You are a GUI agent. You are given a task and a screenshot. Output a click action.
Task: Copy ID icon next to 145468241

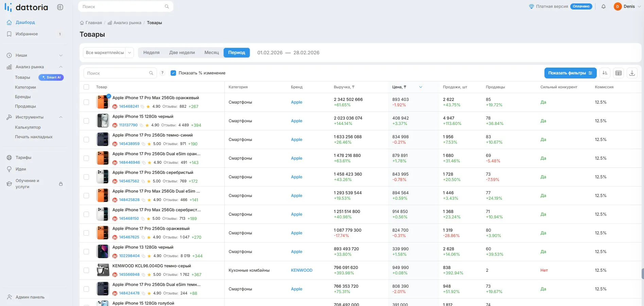click(x=143, y=107)
